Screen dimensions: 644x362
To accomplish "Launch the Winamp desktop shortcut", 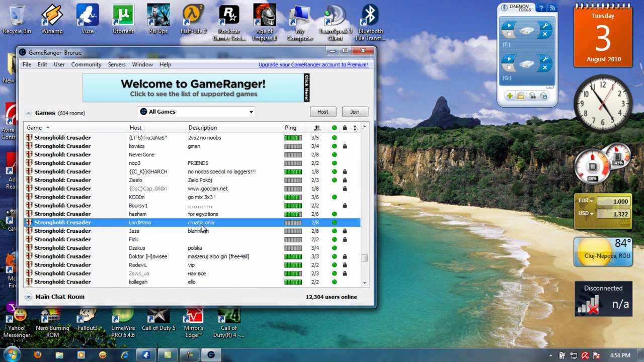I will click(52, 19).
